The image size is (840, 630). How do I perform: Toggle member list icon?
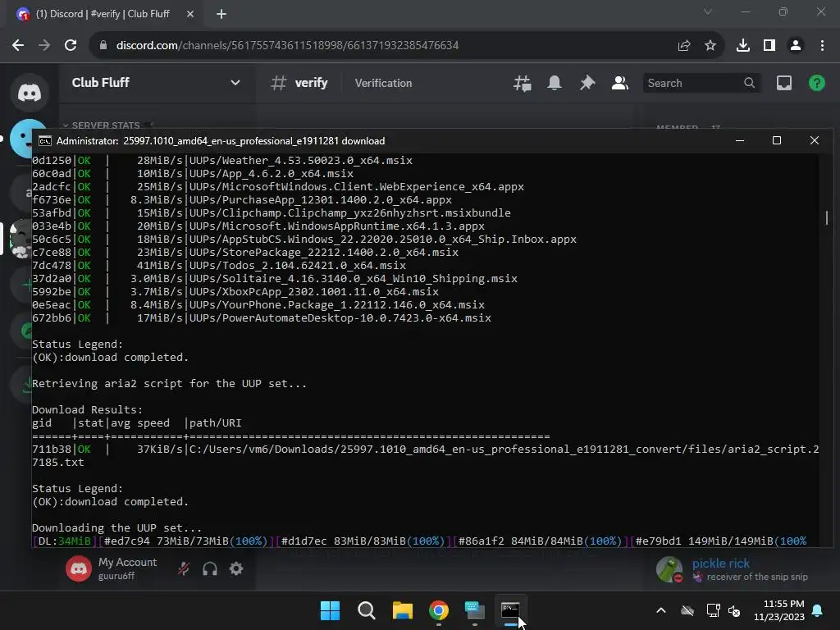[x=620, y=83]
